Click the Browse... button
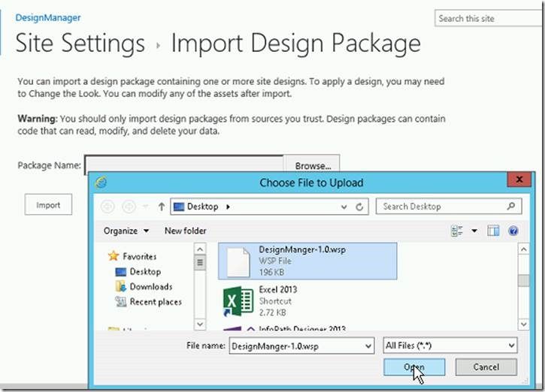The image size is (545, 392). pos(312,164)
